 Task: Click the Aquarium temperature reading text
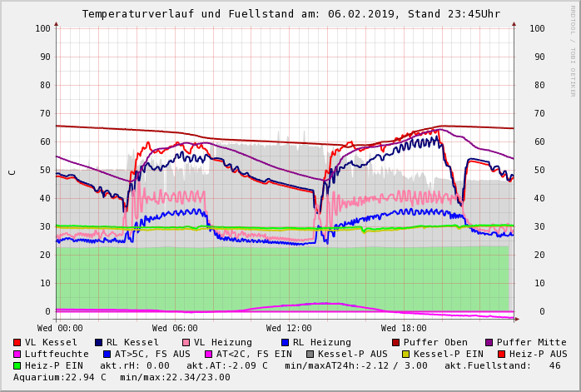(x=60, y=377)
